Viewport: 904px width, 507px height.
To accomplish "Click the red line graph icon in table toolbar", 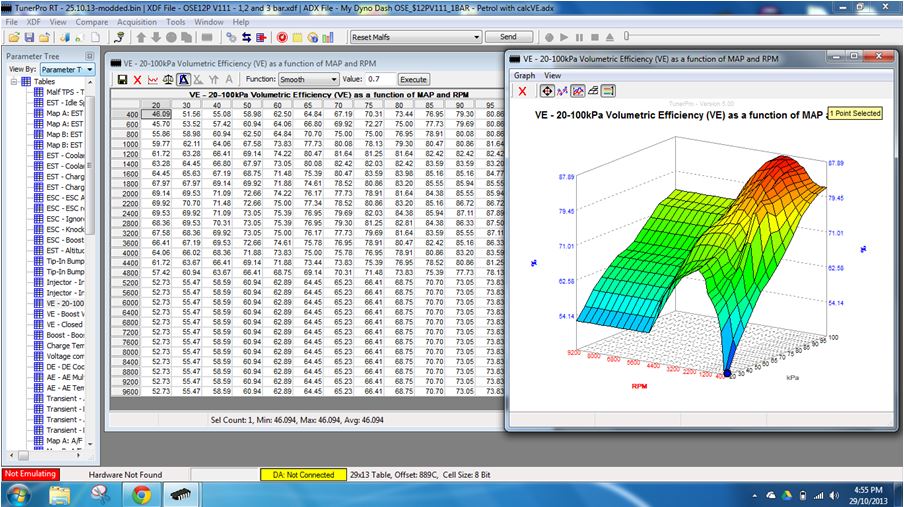I will pos(153,80).
